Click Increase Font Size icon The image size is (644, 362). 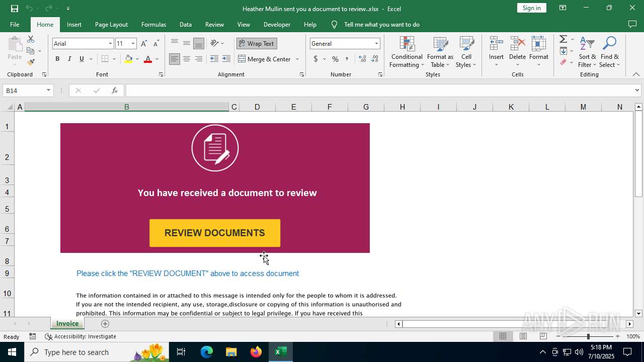(x=144, y=44)
